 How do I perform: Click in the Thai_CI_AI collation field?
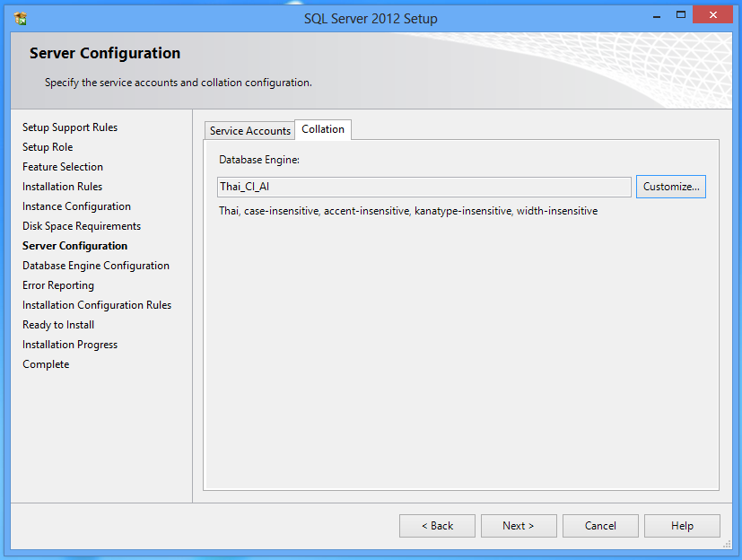(x=424, y=187)
